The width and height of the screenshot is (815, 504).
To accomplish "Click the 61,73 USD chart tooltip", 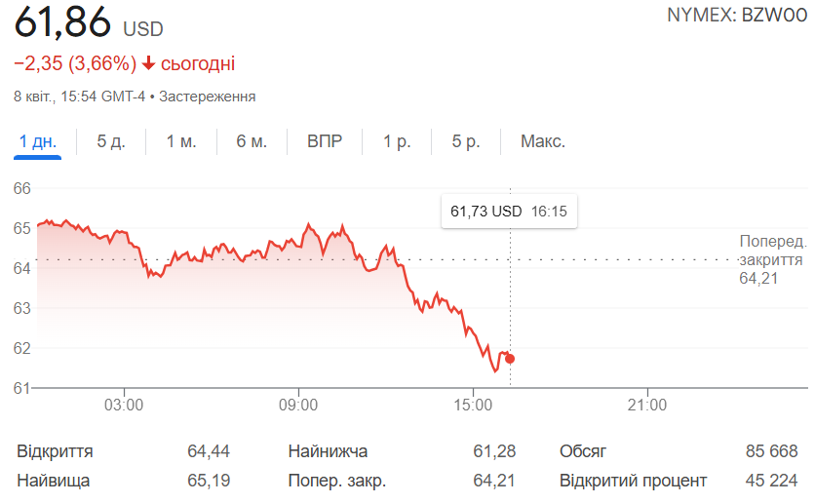I will point(509,211).
